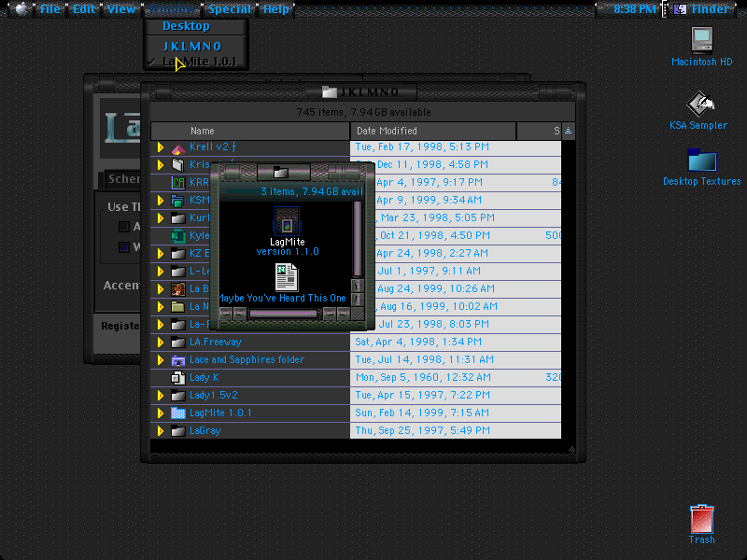Click the date "Sat, Apr 4, 1998, 1:34 PM"
Screen dimensions: 747x560
[x=418, y=342]
